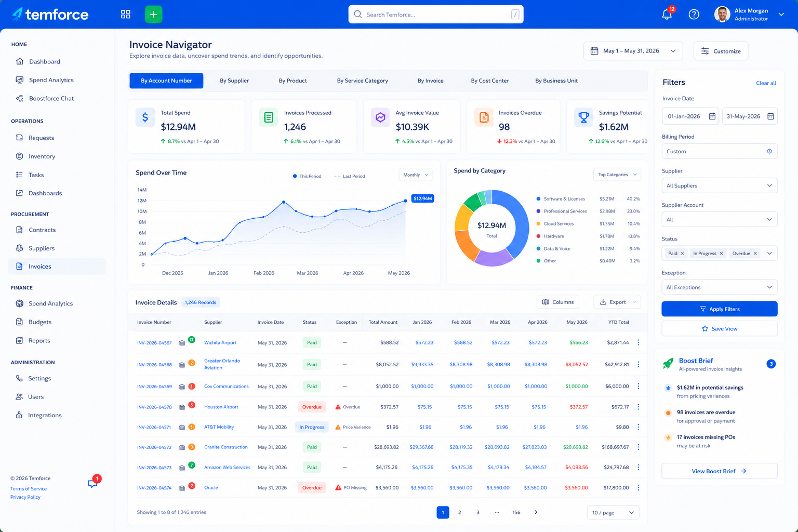Toggle the This Period legend item

307,176
